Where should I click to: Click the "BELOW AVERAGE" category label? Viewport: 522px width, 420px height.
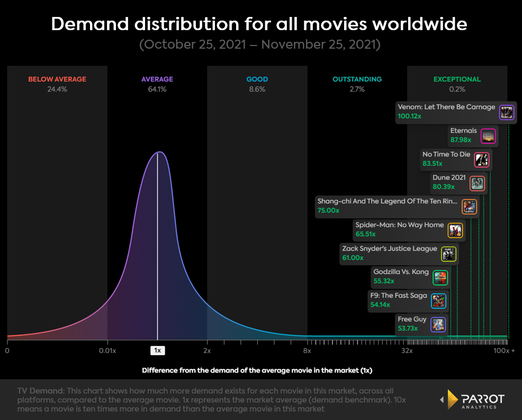point(57,79)
